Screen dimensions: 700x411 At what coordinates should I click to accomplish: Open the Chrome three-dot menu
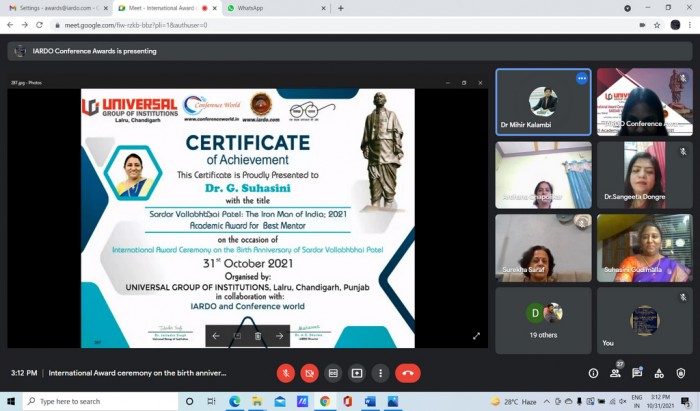pos(690,25)
